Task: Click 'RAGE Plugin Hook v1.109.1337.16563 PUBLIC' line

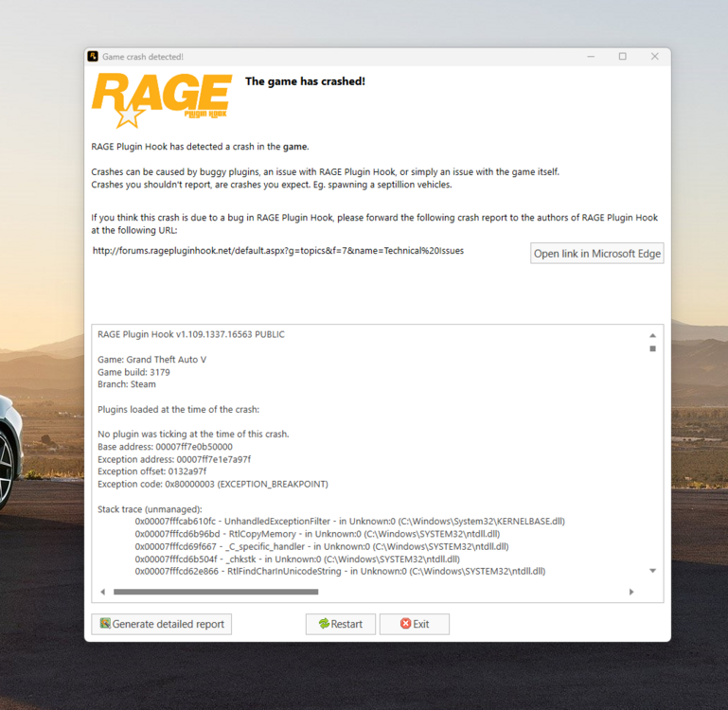Action: (191, 334)
